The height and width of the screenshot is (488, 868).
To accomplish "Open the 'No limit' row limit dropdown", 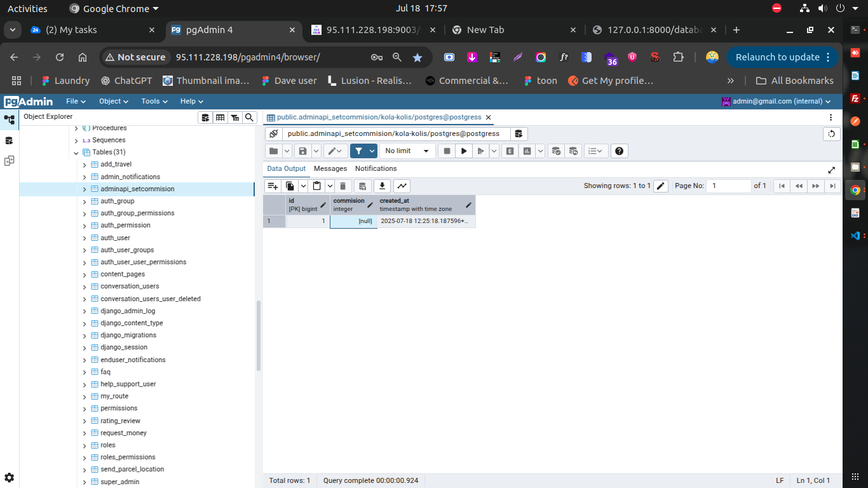I will [x=407, y=151].
